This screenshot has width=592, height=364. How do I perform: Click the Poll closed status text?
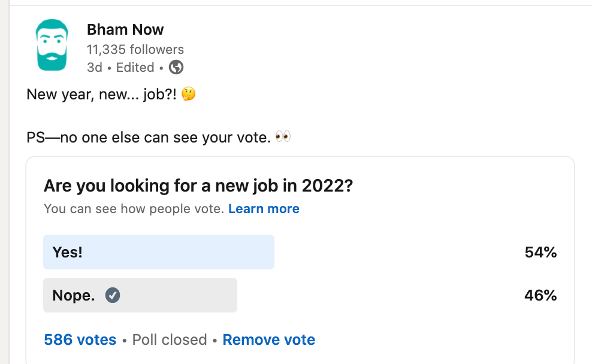pos(170,340)
